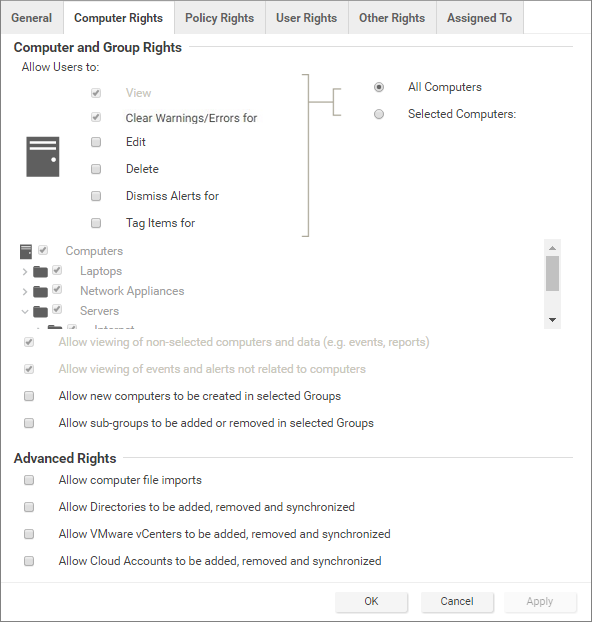Screen dimensions: 592x622
Task: Click the Laptops folder icon
Action: click(40, 272)
